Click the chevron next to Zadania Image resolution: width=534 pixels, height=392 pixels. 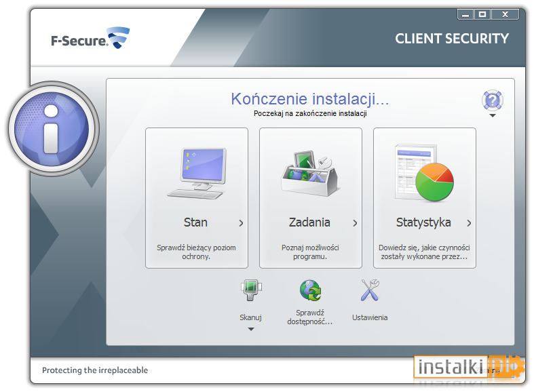point(355,223)
